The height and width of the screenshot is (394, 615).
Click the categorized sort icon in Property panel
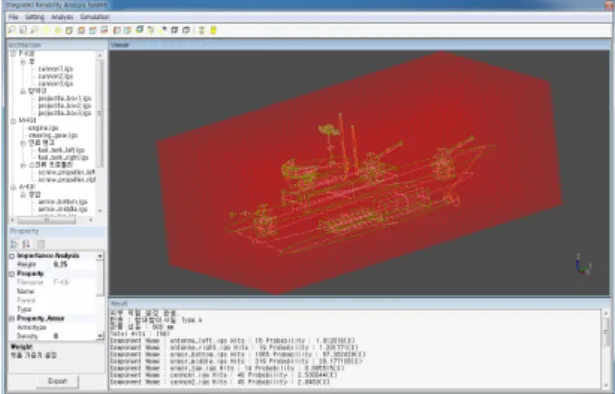click(14, 244)
